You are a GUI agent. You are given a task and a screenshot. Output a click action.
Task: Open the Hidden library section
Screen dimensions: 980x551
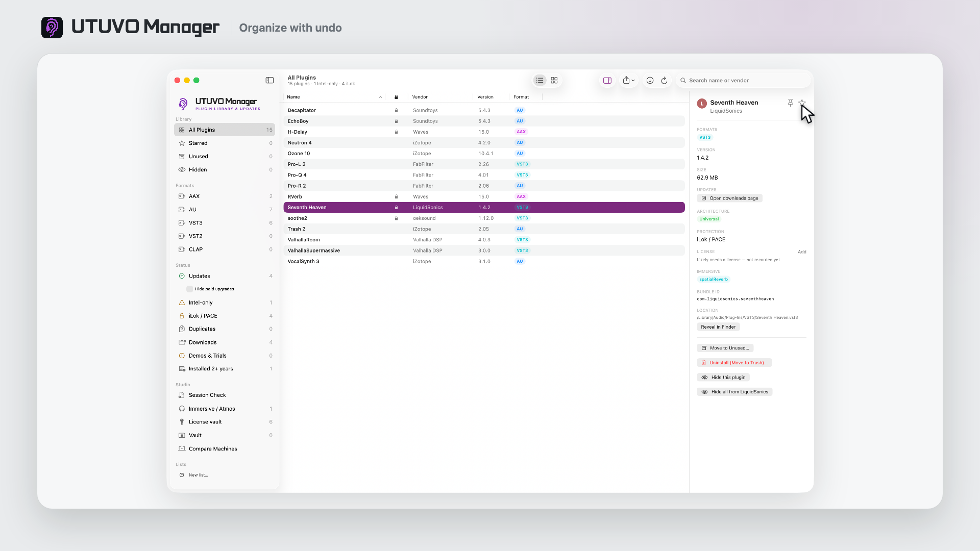[225, 170]
